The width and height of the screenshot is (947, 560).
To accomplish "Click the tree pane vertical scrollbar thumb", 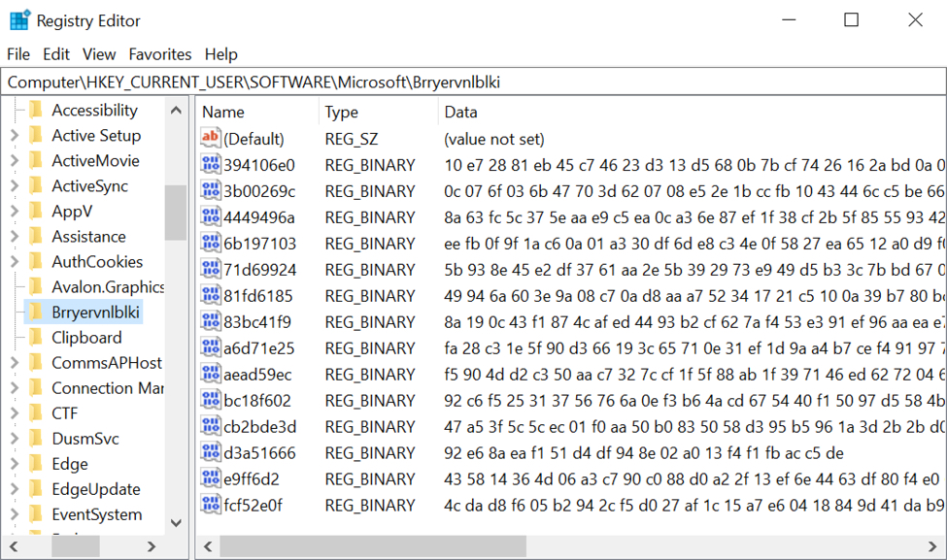I will 176,212.
